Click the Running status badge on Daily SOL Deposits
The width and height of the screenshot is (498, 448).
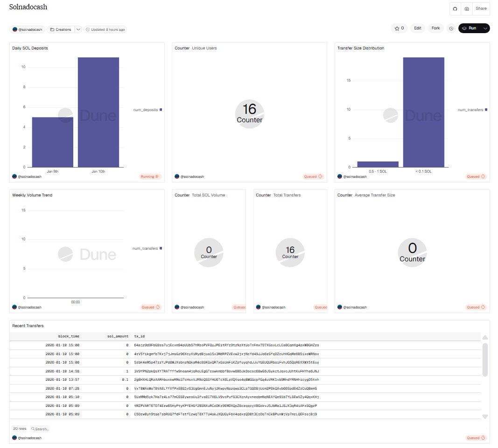click(150, 176)
